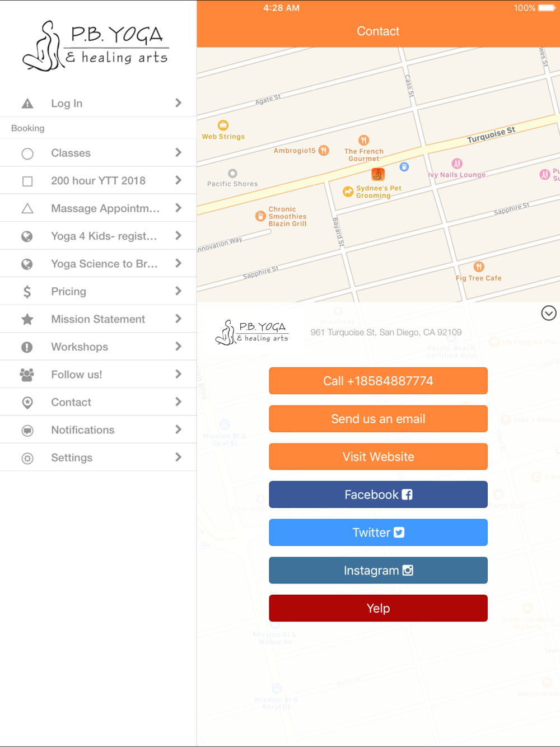The image size is (560, 747).
Task: Open Log In via its chevron
Action: click(x=178, y=103)
